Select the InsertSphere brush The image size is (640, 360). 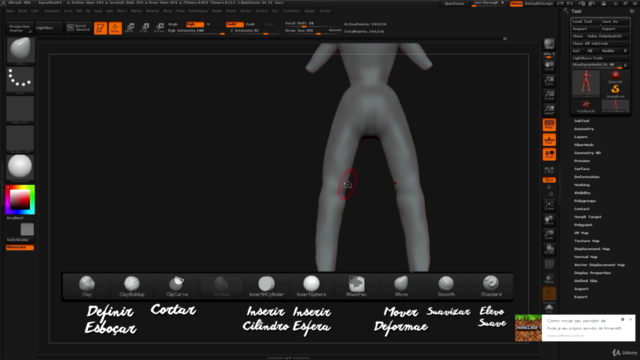tap(311, 286)
